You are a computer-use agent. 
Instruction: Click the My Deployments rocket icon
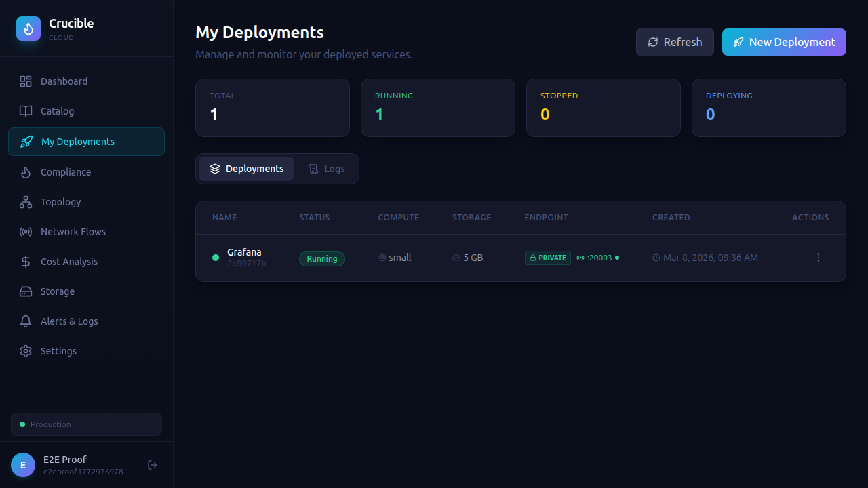point(26,142)
